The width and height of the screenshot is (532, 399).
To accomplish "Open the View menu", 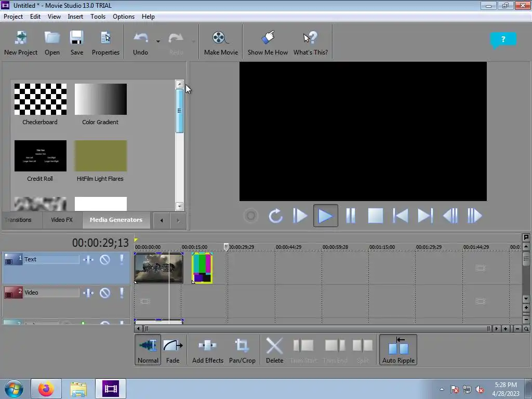I will 54,17.
